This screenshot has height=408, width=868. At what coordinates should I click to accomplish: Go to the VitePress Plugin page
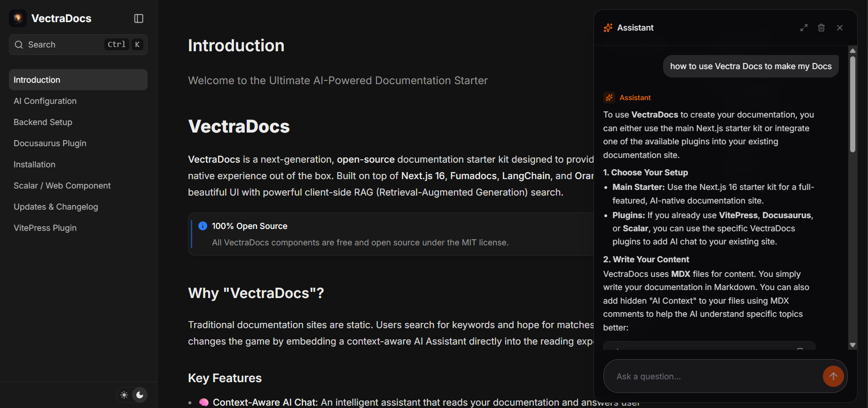[x=78, y=228]
